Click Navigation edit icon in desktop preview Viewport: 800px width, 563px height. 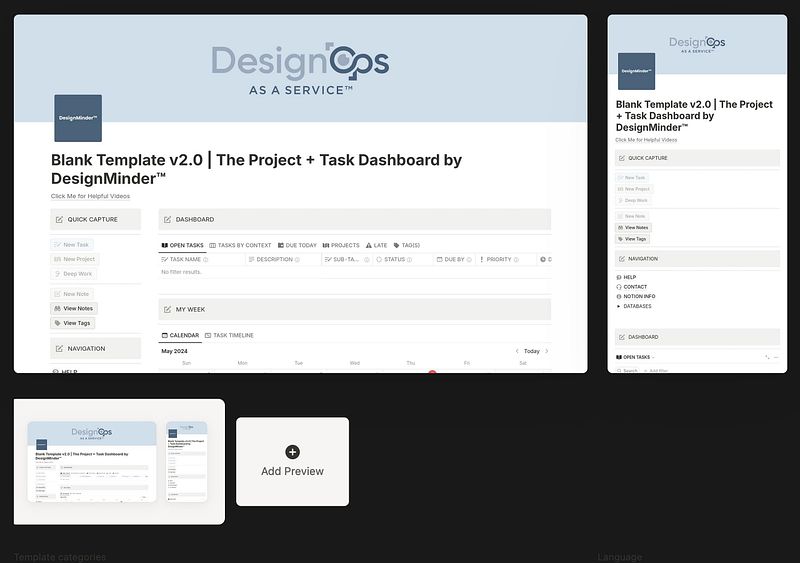pos(59,349)
